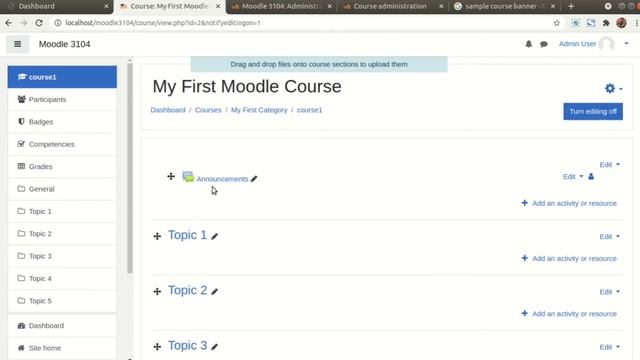Open the Edit dropdown for Announcements activity
Viewport: 640px width, 360px height.
573,177
